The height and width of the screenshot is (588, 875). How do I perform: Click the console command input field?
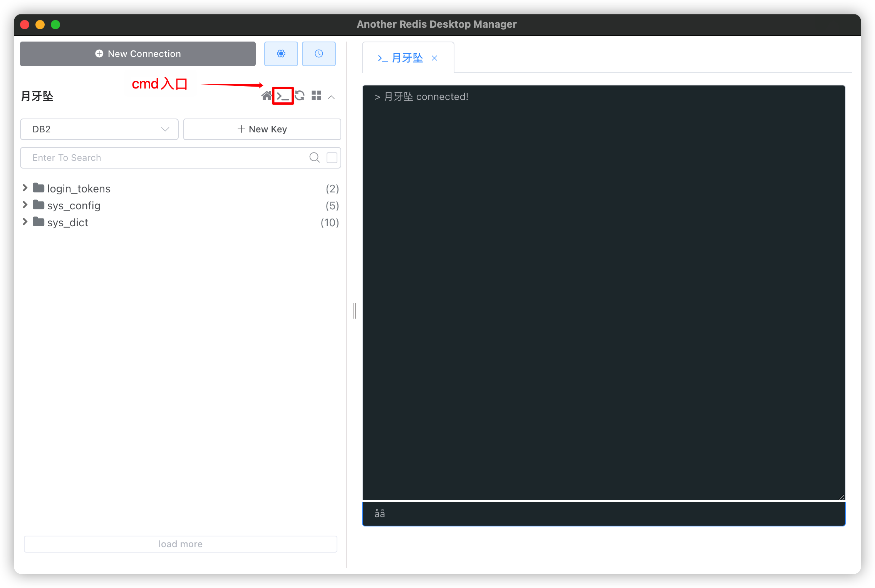point(603,514)
